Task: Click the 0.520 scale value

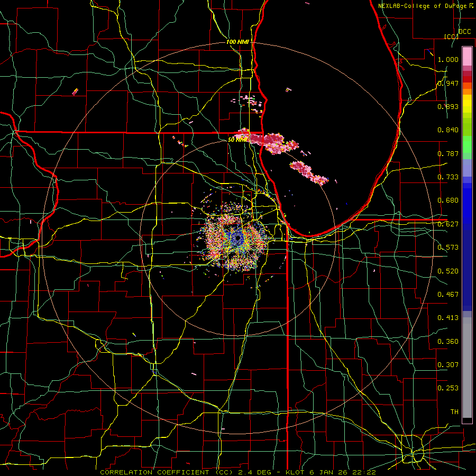Action: (x=448, y=271)
